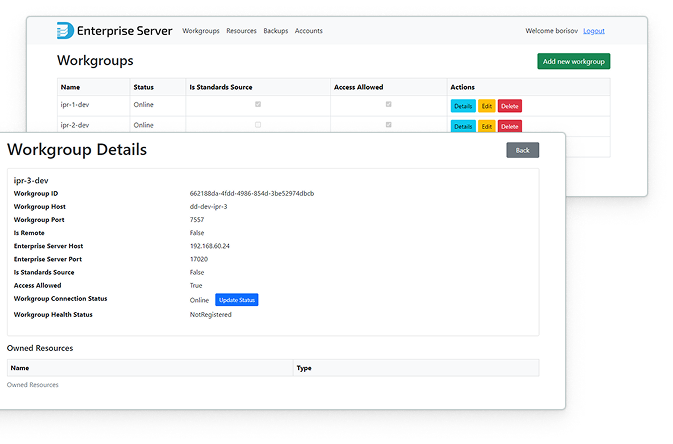Click the Logout link

[594, 31]
